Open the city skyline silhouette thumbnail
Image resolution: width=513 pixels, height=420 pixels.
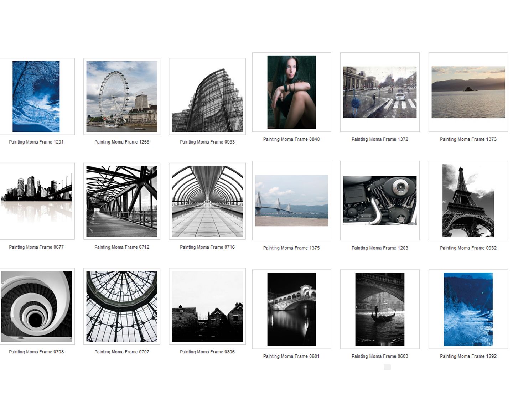point(36,201)
